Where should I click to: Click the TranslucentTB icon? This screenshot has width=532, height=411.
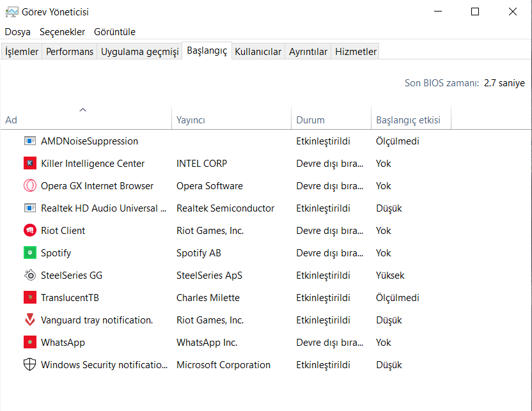(30, 298)
